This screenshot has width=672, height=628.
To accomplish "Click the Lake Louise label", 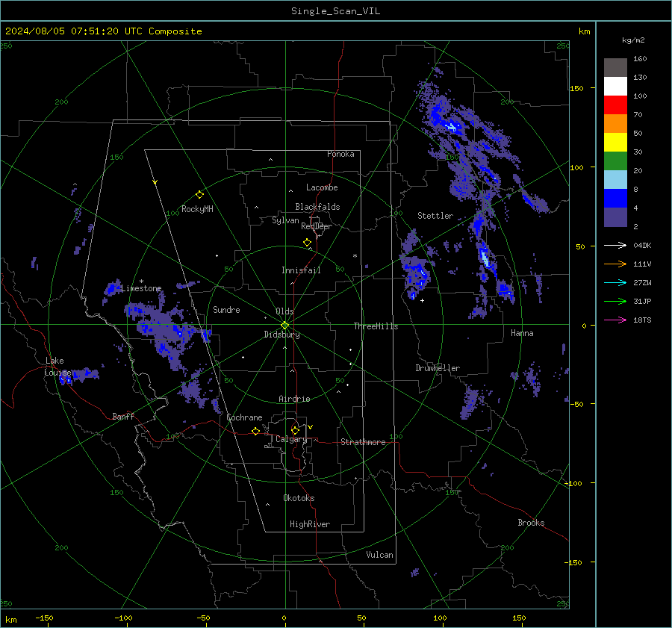I will [x=57, y=367].
